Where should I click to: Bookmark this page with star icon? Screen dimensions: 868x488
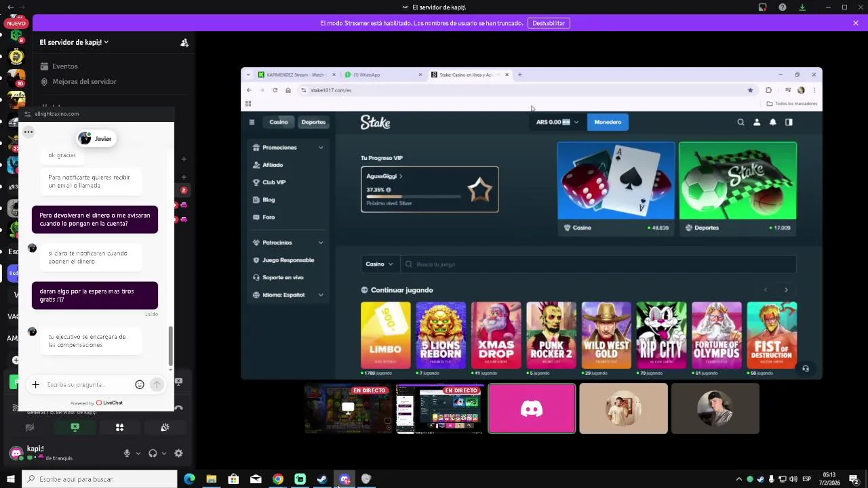point(750,90)
